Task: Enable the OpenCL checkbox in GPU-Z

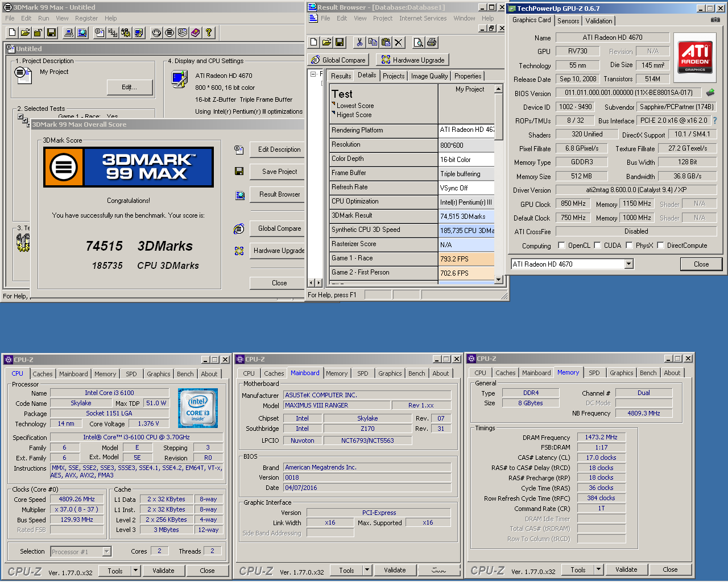Action: coord(561,246)
